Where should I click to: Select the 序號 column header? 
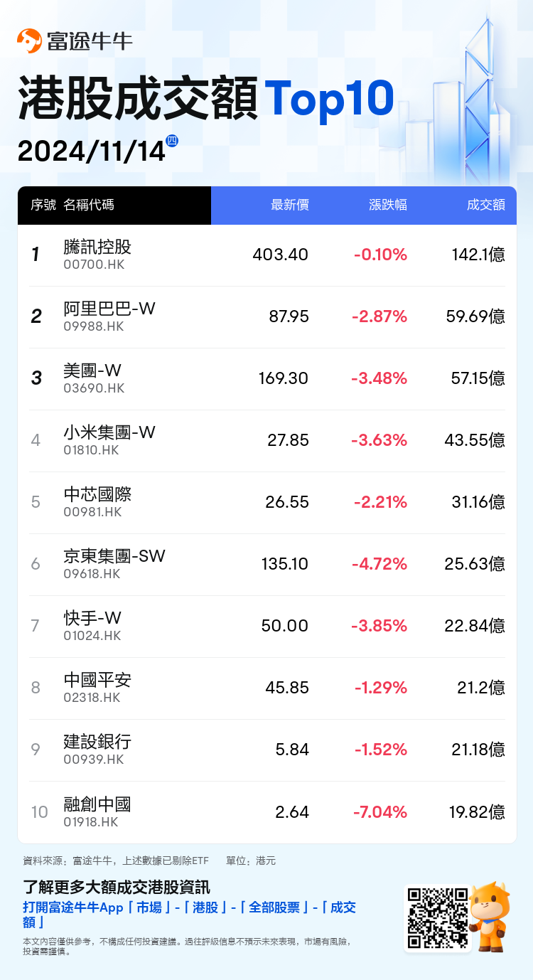[x=43, y=206]
